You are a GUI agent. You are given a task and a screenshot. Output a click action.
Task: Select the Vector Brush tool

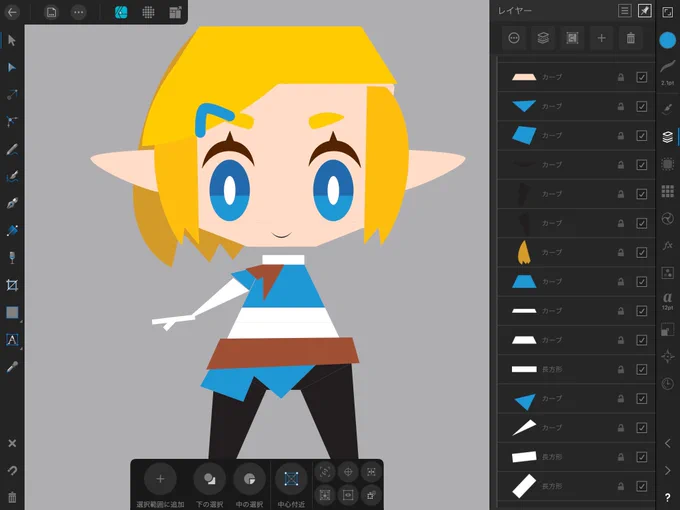point(12,177)
